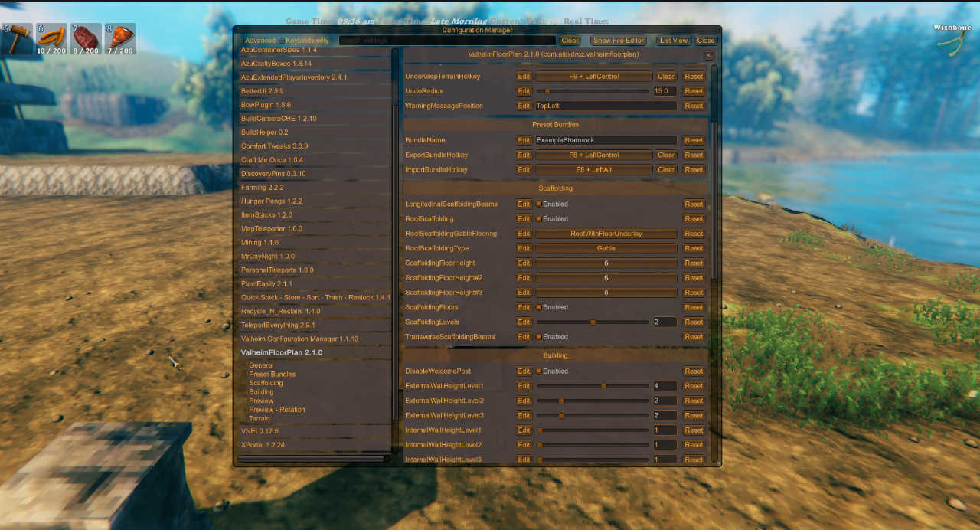Click the Search settings field
The width and height of the screenshot is (980, 530).
click(x=447, y=41)
